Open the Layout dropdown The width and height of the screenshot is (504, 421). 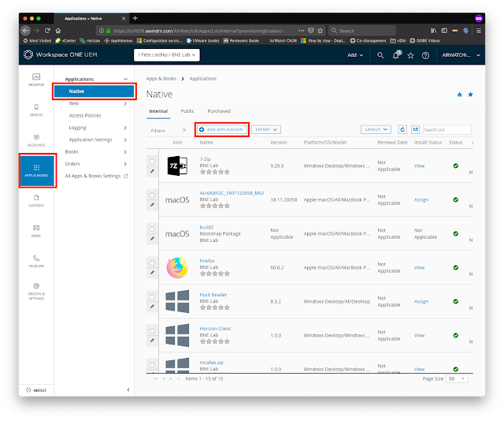pos(376,129)
